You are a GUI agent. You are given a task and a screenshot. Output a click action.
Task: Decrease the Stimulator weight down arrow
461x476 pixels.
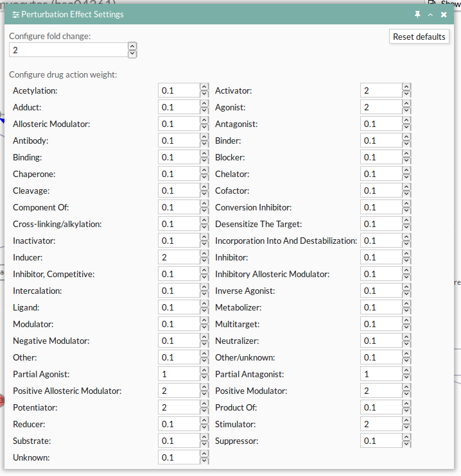(x=406, y=428)
